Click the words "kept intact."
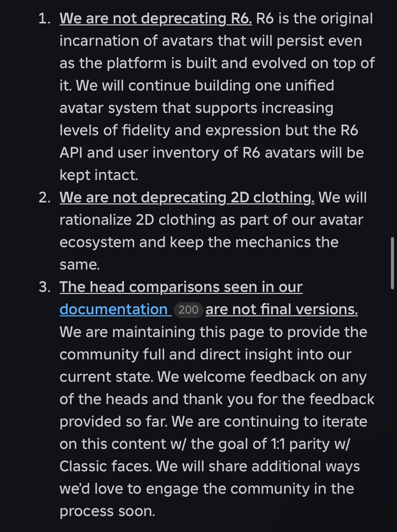Image resolution: width=397 pixels, height=532 pixels. click(99, 175)
